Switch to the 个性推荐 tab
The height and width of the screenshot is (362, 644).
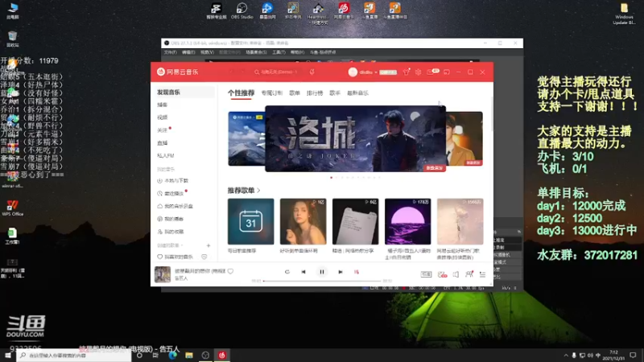click(241, 93)
